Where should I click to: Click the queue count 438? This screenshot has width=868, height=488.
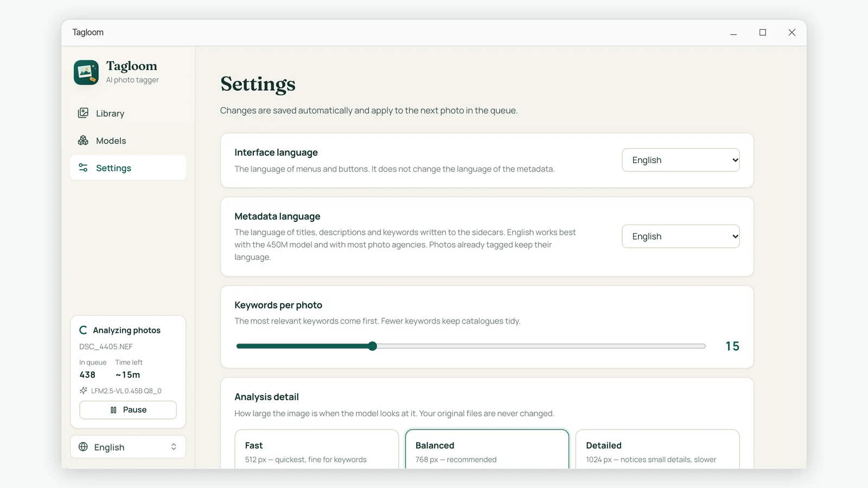click(x=87, y=375)
